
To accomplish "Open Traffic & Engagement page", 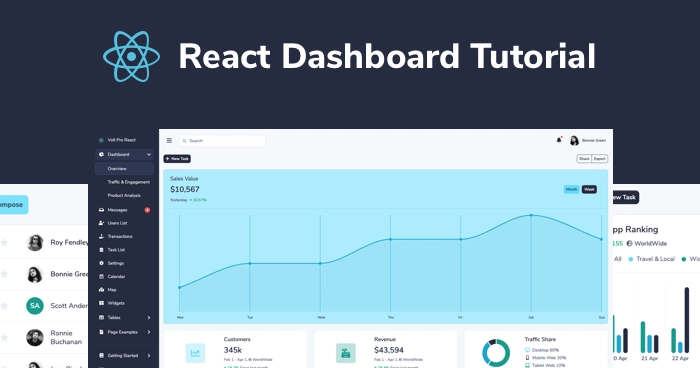I will [129, 182].
